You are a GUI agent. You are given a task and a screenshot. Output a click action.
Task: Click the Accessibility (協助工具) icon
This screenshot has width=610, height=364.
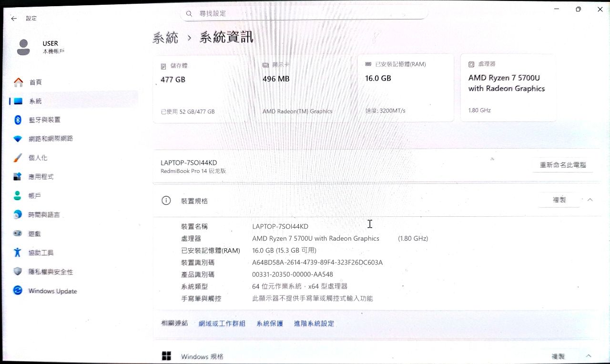pos(18,253)
